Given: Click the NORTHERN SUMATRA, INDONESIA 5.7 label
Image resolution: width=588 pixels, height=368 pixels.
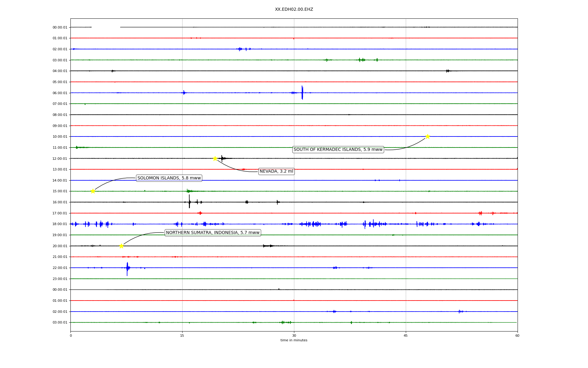Looking at the screenshot, I should coord(213,233).
